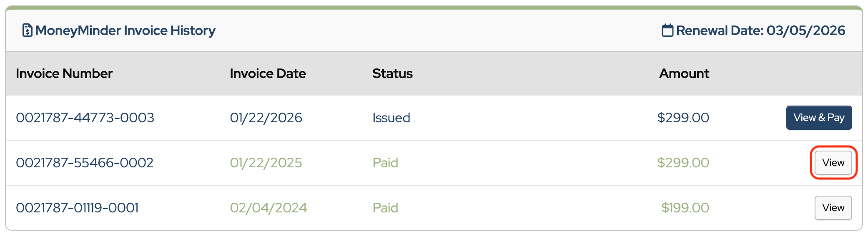
Task: View the paid invoice dated 01/22/2025
Action: [x=833, y=163]
